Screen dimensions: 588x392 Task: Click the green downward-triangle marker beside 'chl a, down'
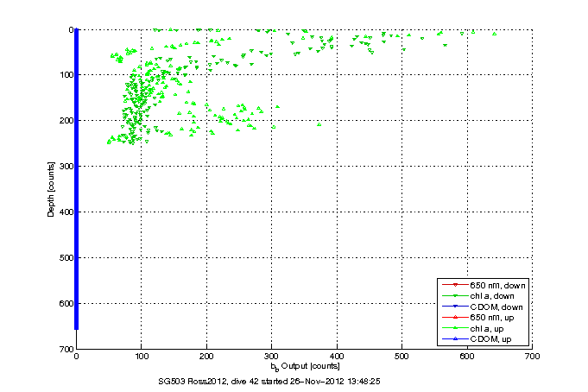pos(455,296)
